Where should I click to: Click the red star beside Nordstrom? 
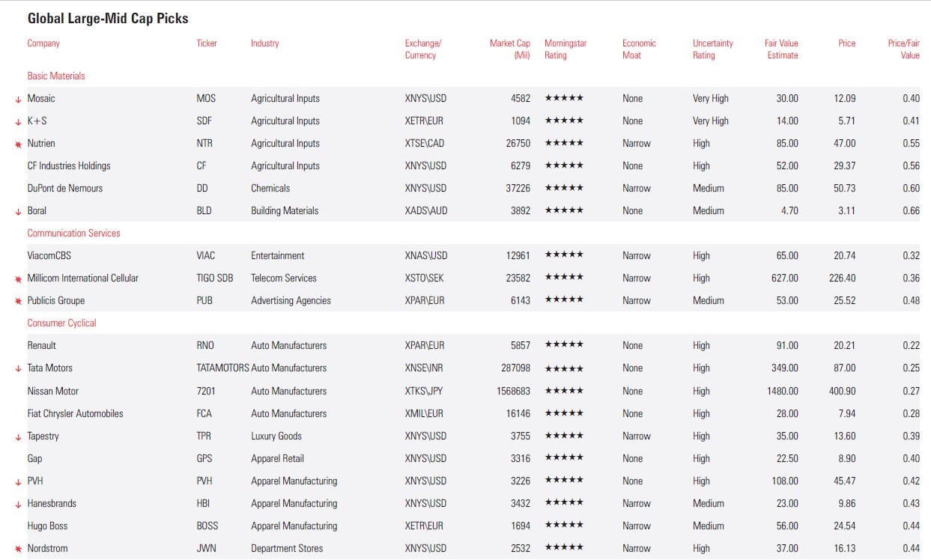click(x=18, y=549)
